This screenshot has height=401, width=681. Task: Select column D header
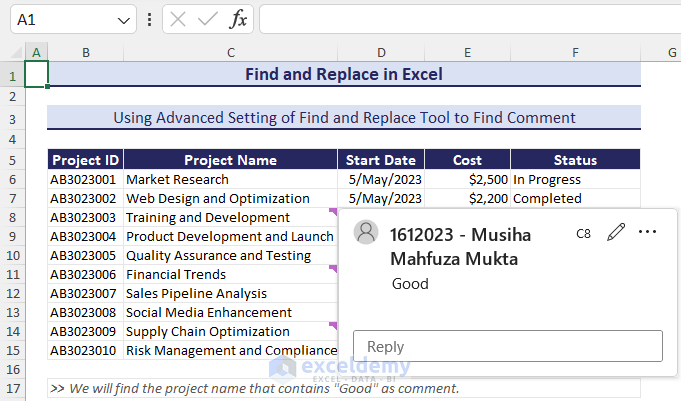[381, 52]
